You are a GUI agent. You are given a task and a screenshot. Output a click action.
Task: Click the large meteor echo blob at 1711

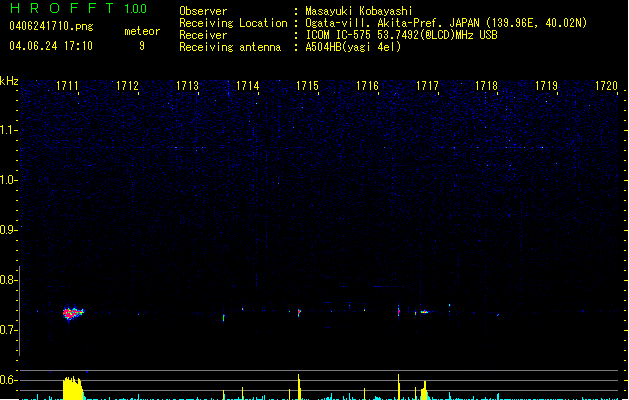pos(73,313)
